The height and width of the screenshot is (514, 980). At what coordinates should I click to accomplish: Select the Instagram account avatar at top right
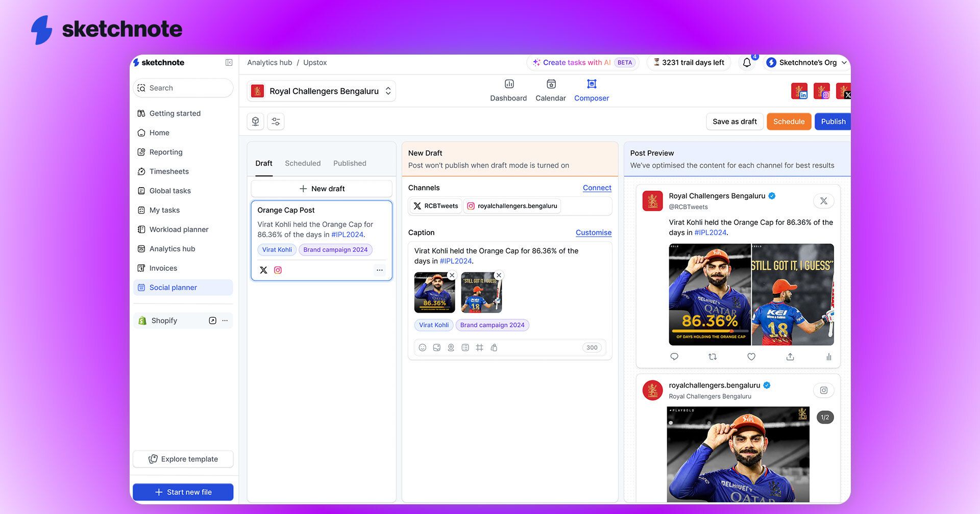click(x=822, y=91)
